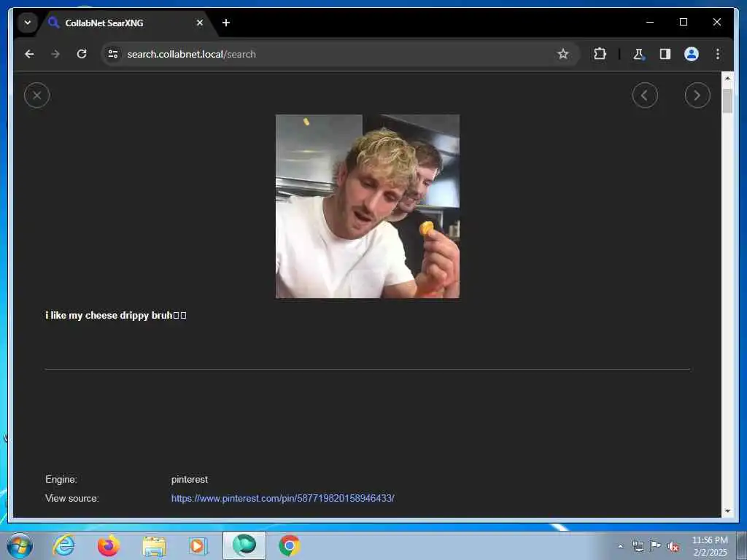Click the vertical scrollbar thumb
Viewport: 747px width, 560px height.
[x=727, y=101]
